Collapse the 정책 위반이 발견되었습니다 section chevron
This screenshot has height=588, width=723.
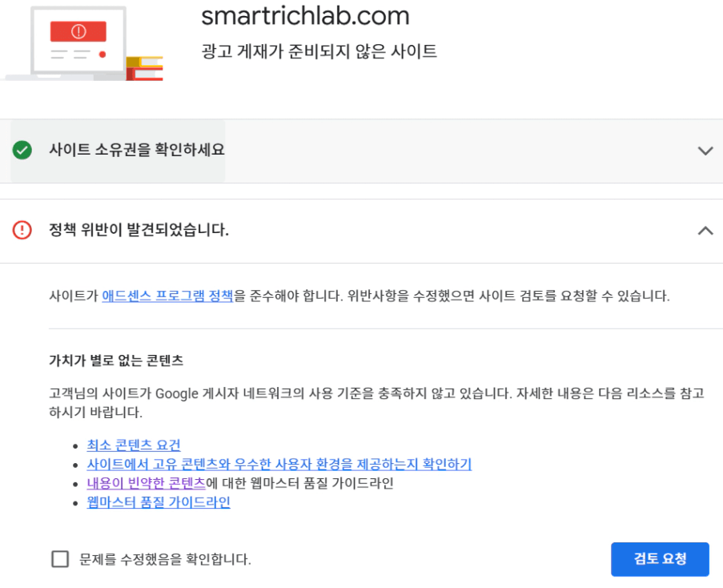point(705,231)
